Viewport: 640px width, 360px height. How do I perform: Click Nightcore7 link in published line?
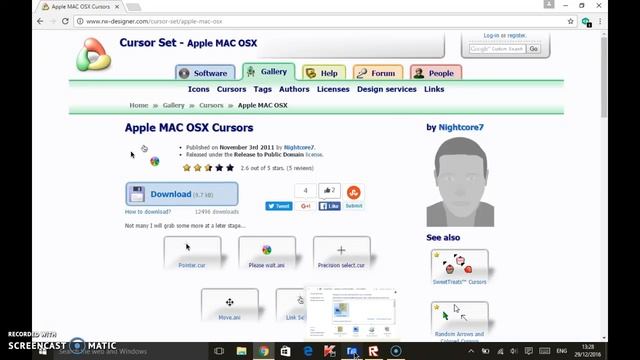click(299, 147)
